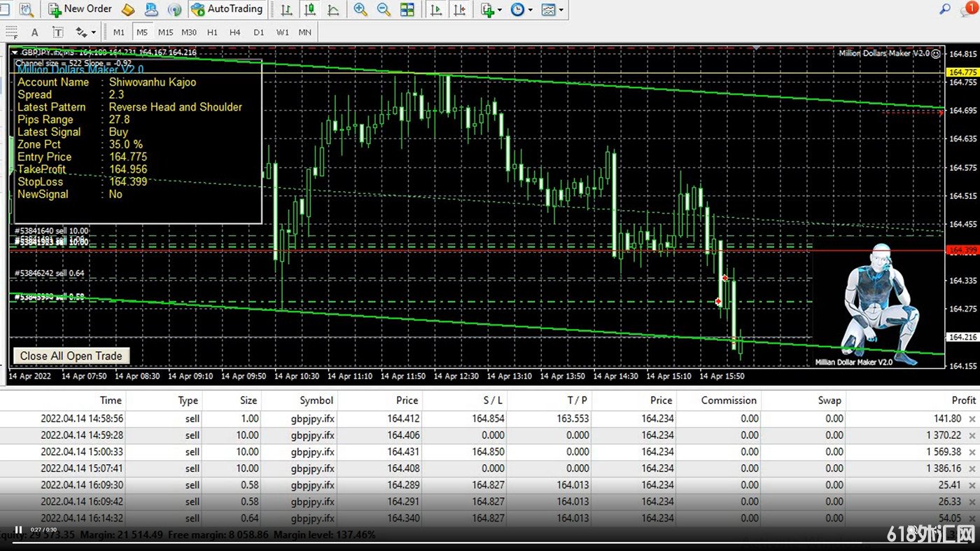Switch to W1 timeframe
Image resolution: width=980 pixels, height=551 pixels.
pyautogui.click(x=282, y=32)
